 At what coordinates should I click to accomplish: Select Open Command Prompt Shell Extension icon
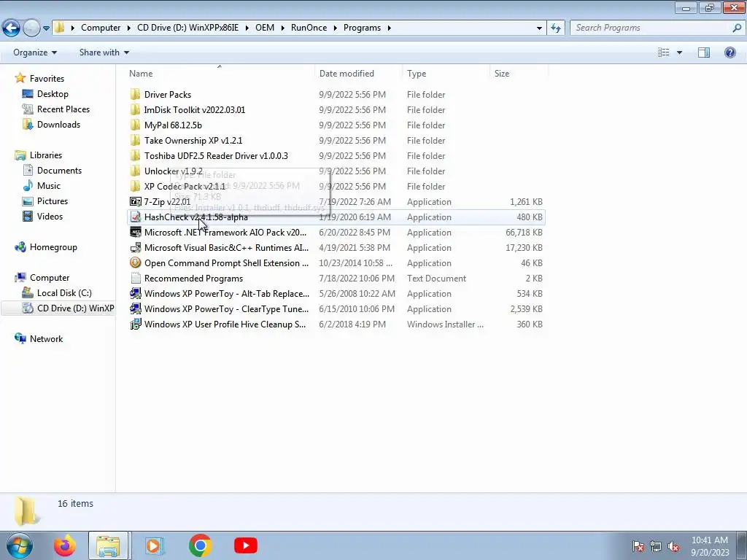tap(135, 262)
